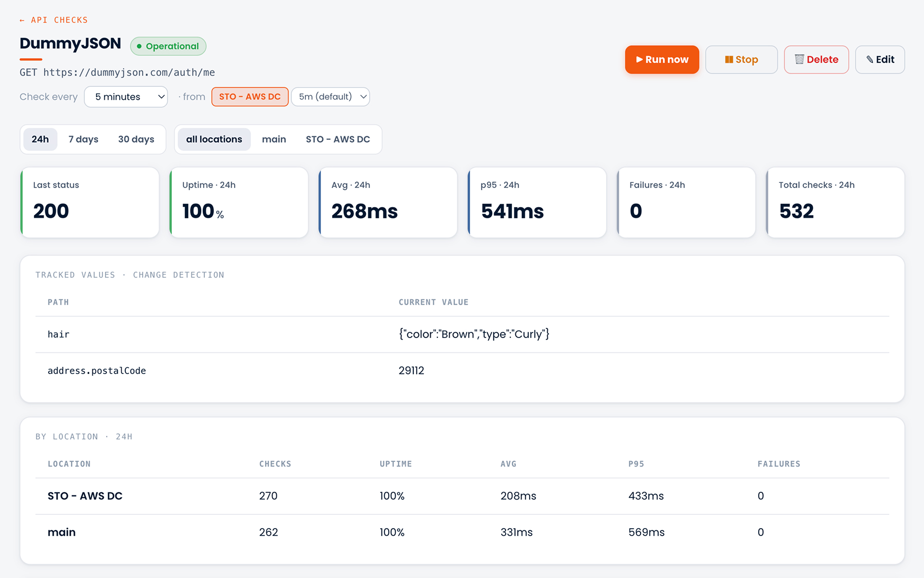Click the main row in location table
This screenshot has width=924, height=578.
(462, 532)
